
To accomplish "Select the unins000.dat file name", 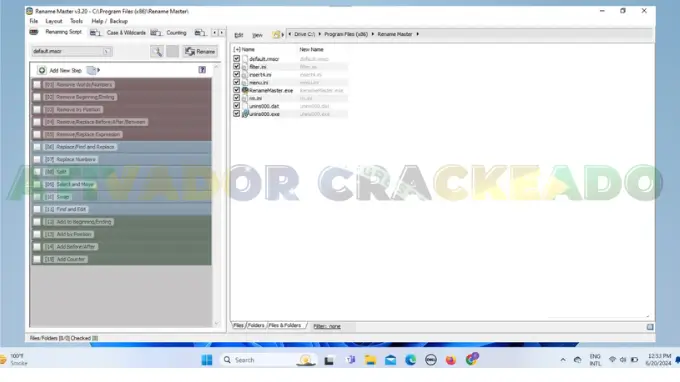I will (264, 106).
